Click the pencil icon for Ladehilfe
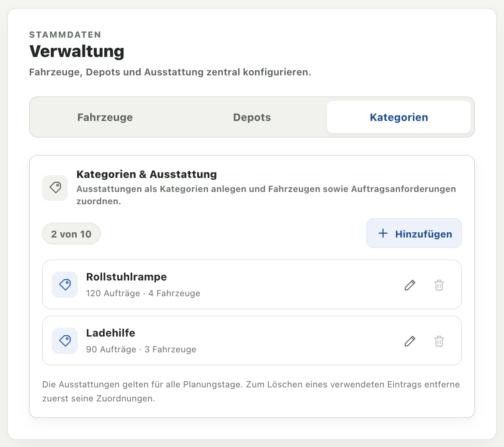This screenshot has height=447, width=504. [x=410, y=341]
